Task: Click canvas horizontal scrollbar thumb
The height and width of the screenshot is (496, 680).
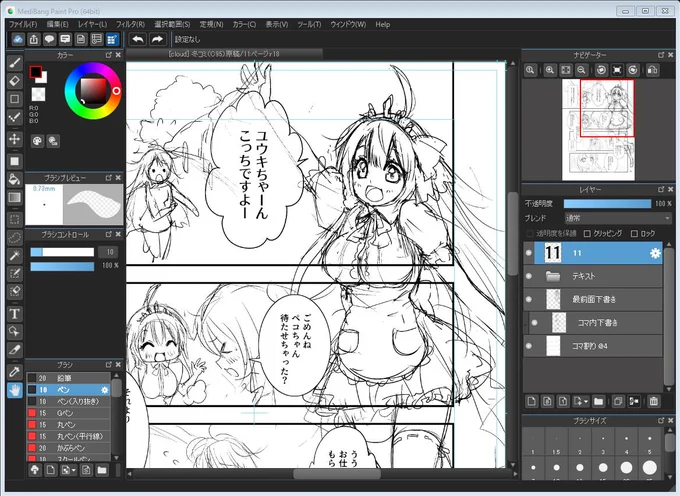Action: pyautogui.click(x=337, y=474)
